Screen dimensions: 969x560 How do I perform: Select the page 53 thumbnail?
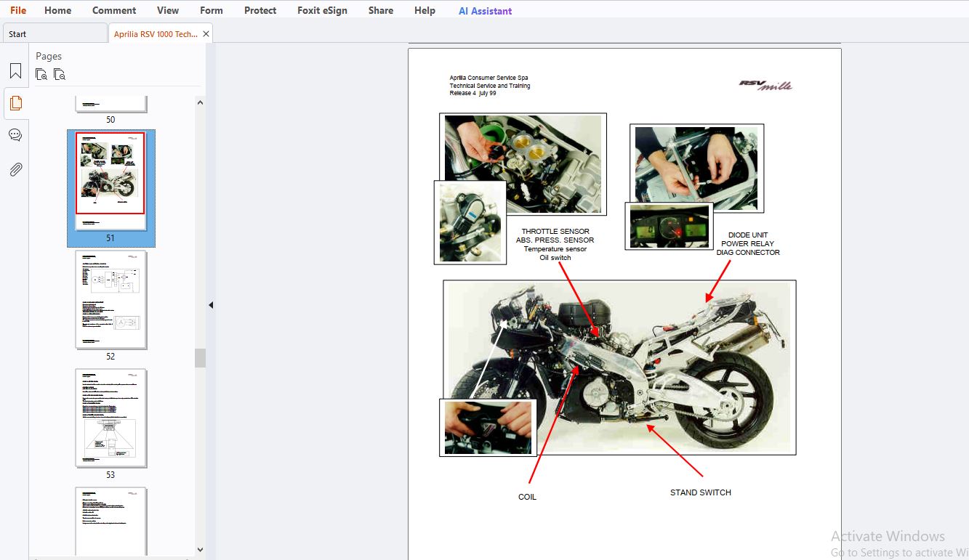(111, 418)
